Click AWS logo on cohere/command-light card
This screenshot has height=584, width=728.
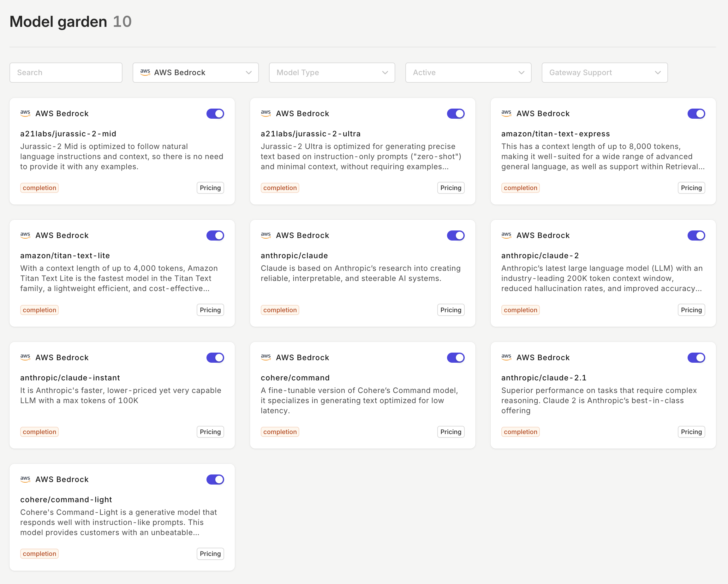tap(25, 479)
